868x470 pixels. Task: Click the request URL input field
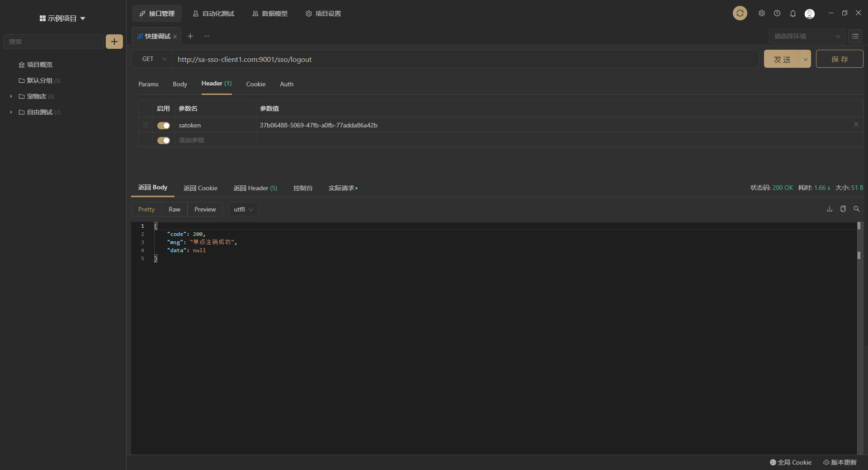pos(466,59)
